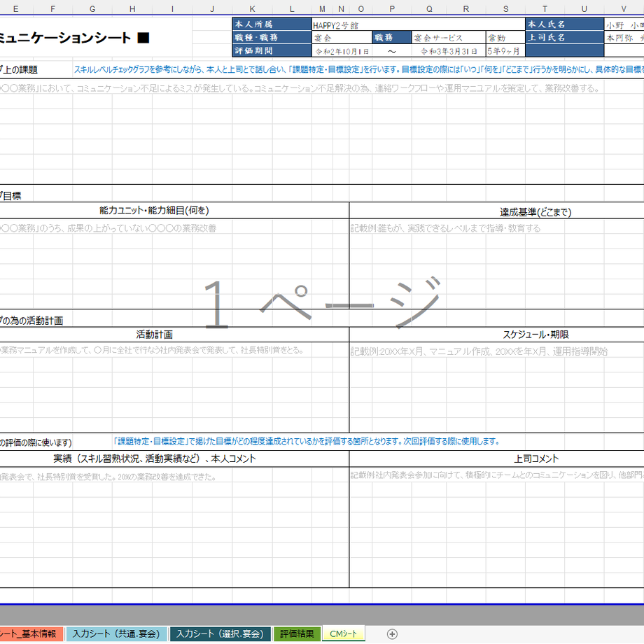Open 入力シート（共通.宴会）tab
Viewport: 644px width, 644px height.
(116, 633)
